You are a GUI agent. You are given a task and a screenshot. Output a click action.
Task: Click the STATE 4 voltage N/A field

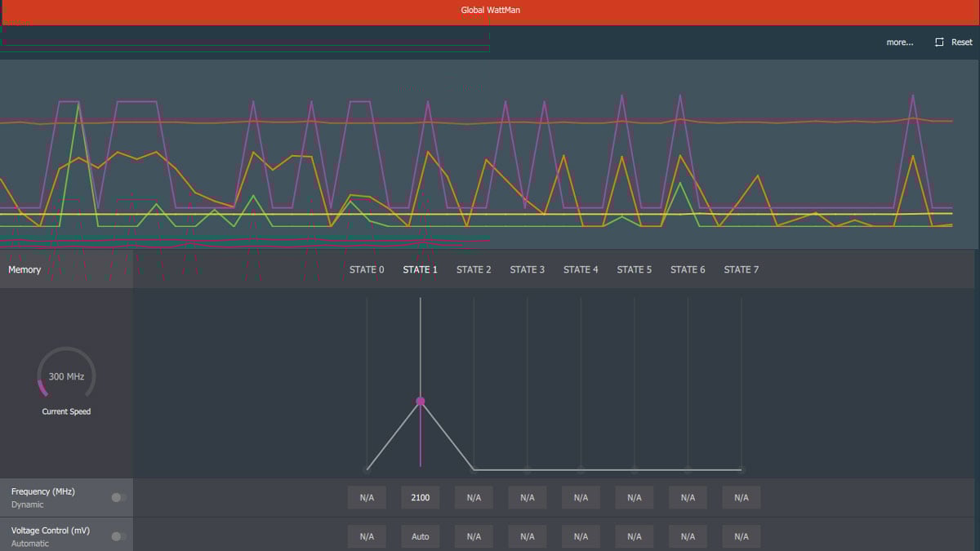pyautogui.click(x=581, y=536)
